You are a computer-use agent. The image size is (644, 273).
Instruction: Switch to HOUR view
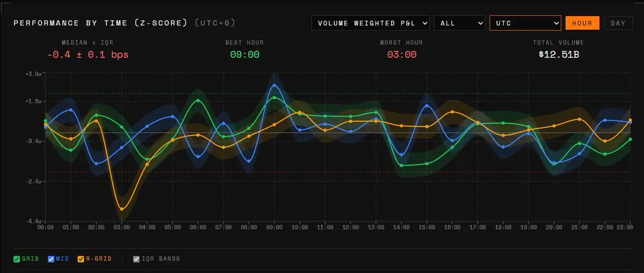(582, 23)
